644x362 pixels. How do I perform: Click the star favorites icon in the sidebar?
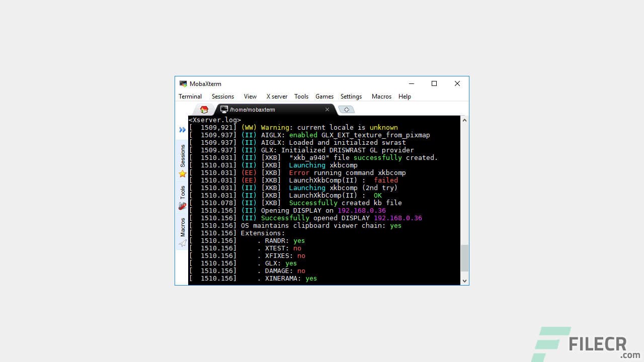coord(182,173)
